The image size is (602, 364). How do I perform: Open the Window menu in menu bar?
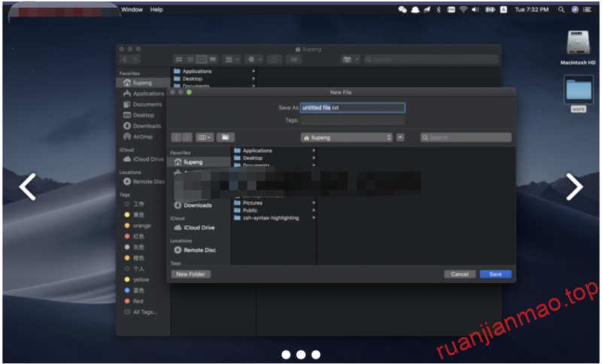132,10
